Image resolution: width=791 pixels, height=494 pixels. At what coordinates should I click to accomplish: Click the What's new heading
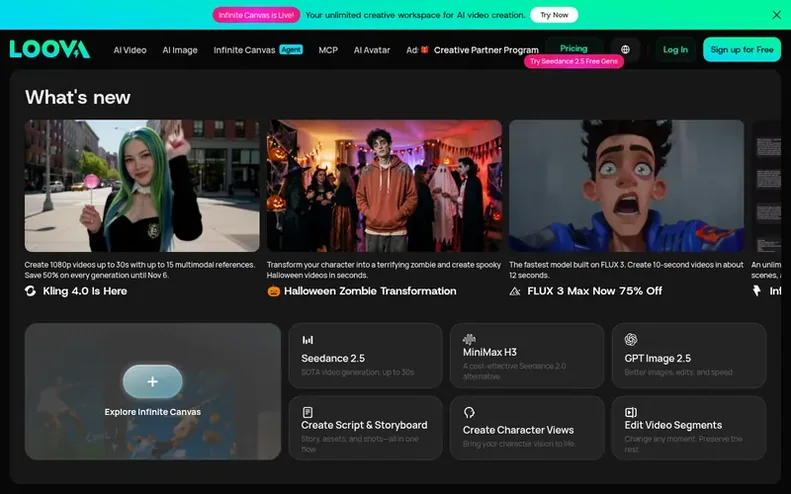coord(78,97)
